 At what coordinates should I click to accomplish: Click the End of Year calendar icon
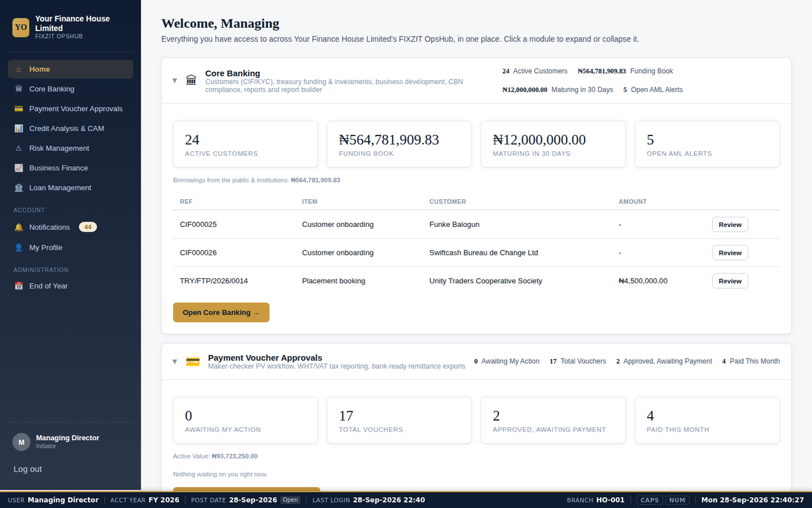coord(18,286)
